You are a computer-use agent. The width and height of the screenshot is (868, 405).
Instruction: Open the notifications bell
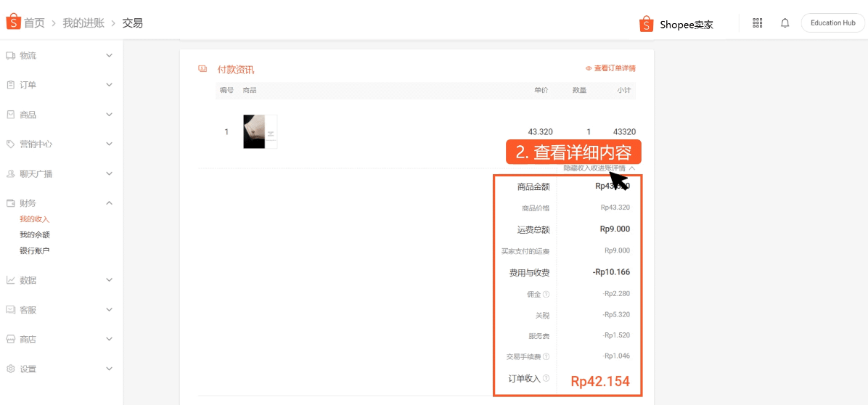click(x=785, y=22)
